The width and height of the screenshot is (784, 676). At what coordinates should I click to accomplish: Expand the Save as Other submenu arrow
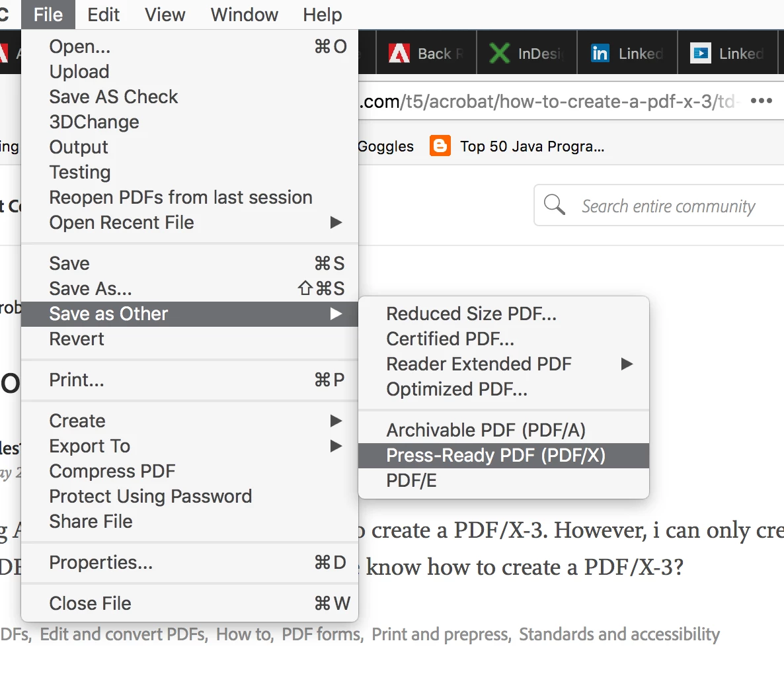pyautogui.click(x=336, y=314)
